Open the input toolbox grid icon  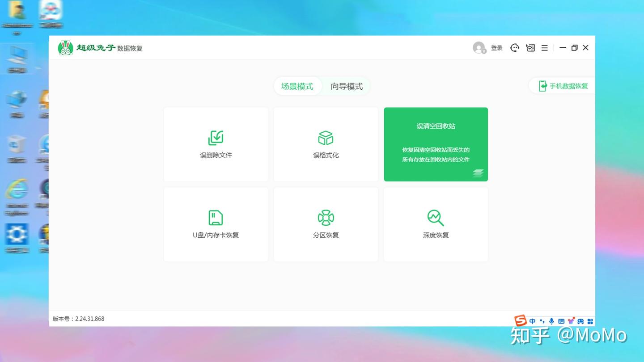(x=590, y=321)
